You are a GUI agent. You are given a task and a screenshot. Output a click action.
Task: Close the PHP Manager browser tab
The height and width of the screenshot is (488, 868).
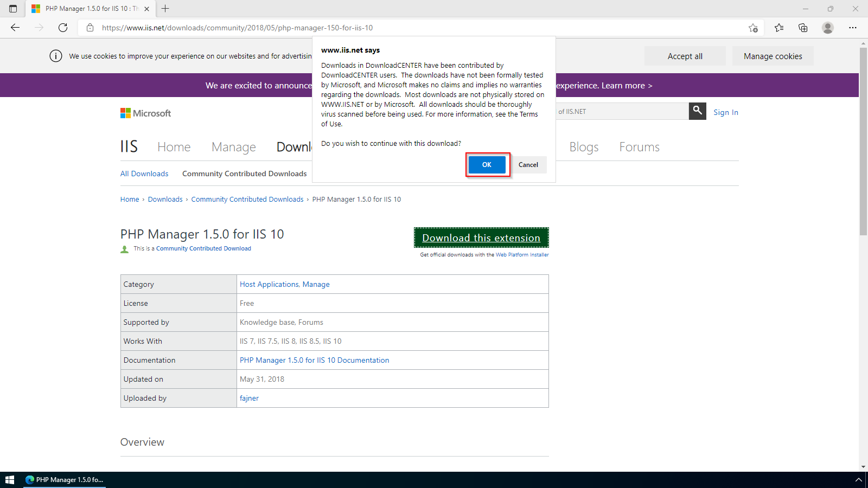(146, 9)
